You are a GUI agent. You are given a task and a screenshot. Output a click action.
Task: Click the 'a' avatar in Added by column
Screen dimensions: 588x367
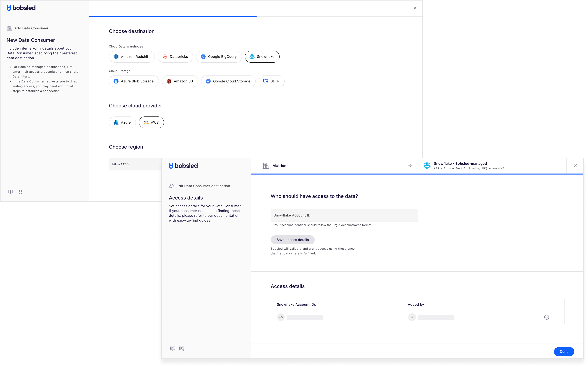(x=412, y=317)
